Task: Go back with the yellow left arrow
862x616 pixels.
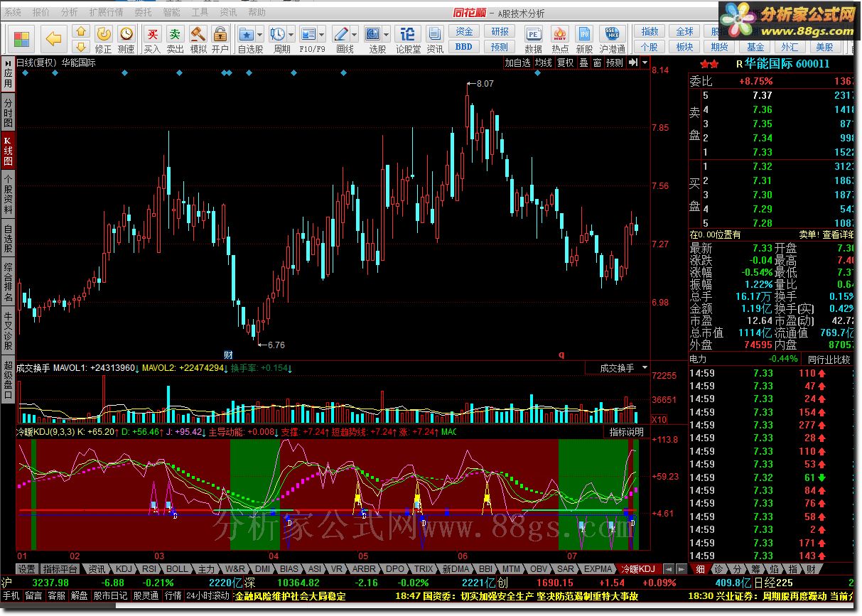Action: point(54,38)
